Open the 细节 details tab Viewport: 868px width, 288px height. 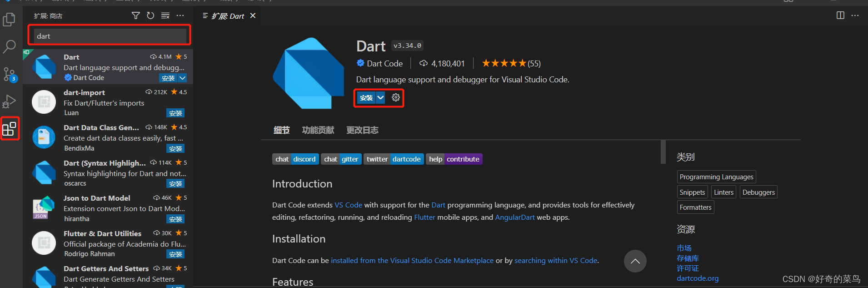click(282, 130)
